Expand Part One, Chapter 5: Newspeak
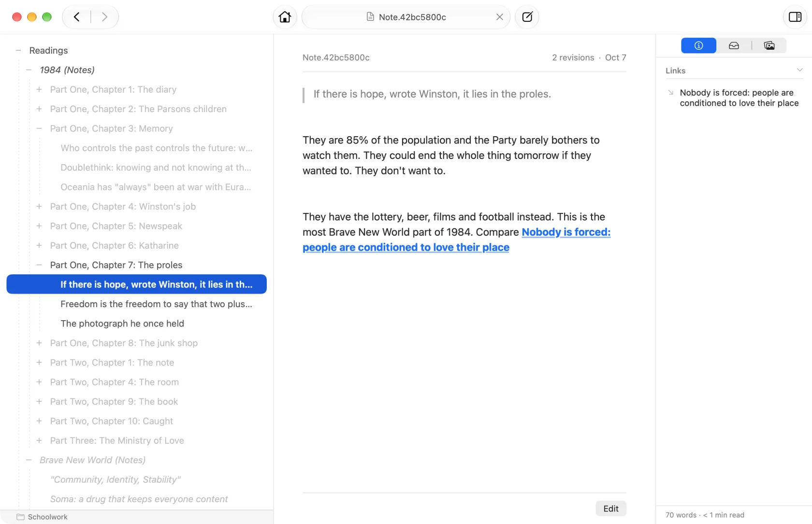Viewport: 812px width, 524px height. pyautogui.click(x=39, y=226)
